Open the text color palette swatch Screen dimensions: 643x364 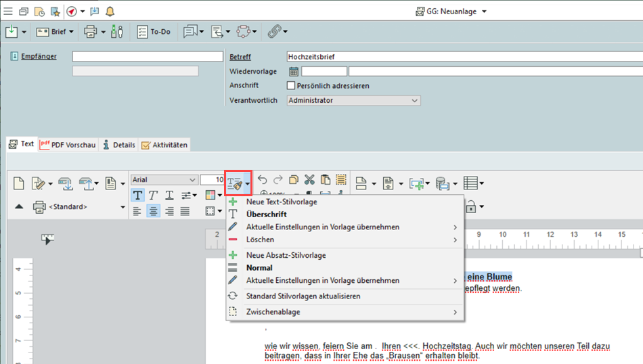coord(210,195)
